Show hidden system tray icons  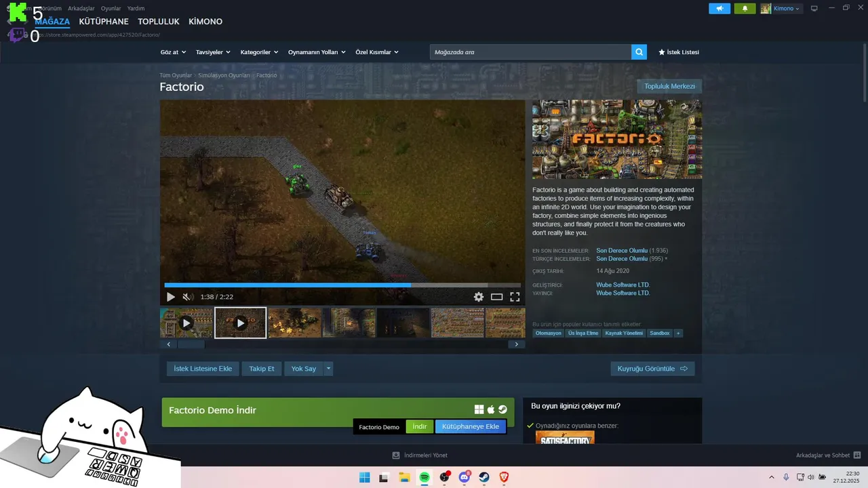click(x=771, y=477)
